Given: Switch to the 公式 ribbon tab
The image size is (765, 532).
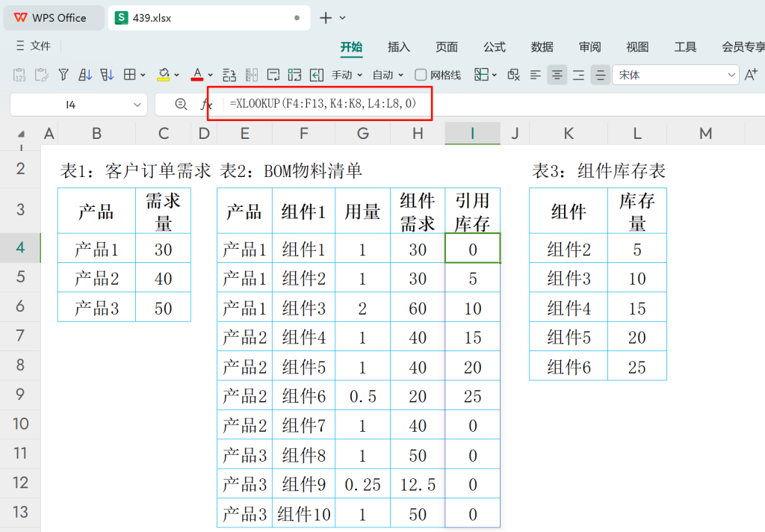Looking at the screenshot, I should (x=495, y=47).
